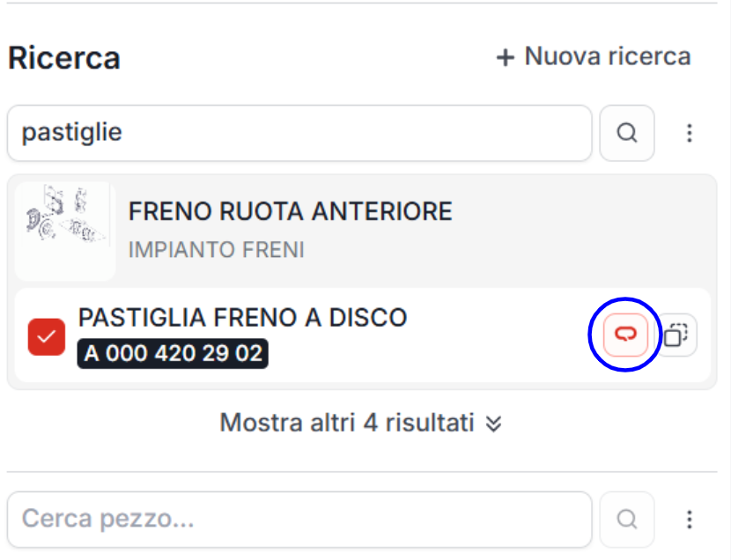Run the pastiglie search via the magnifier icon

pos(626,133)
